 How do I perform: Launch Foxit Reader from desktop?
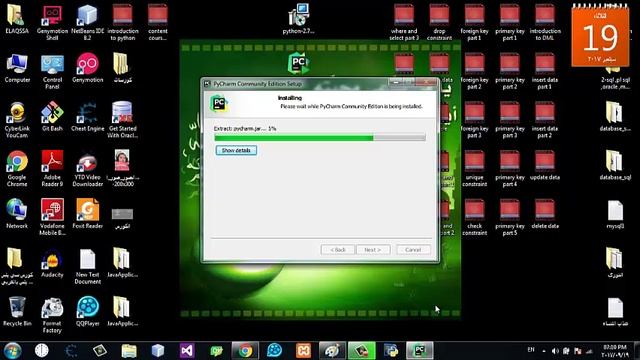coord(87,213)
